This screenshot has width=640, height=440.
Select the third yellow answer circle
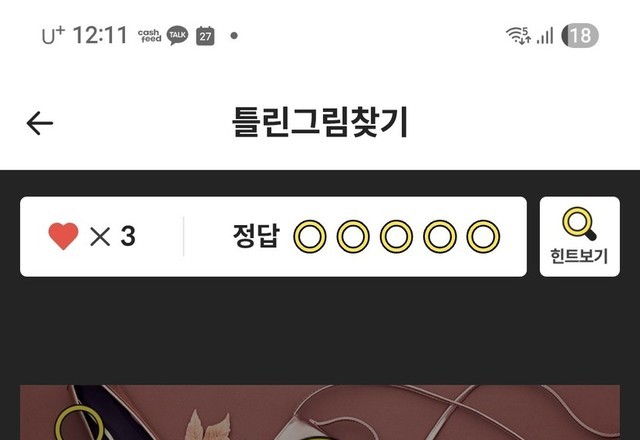396,236
